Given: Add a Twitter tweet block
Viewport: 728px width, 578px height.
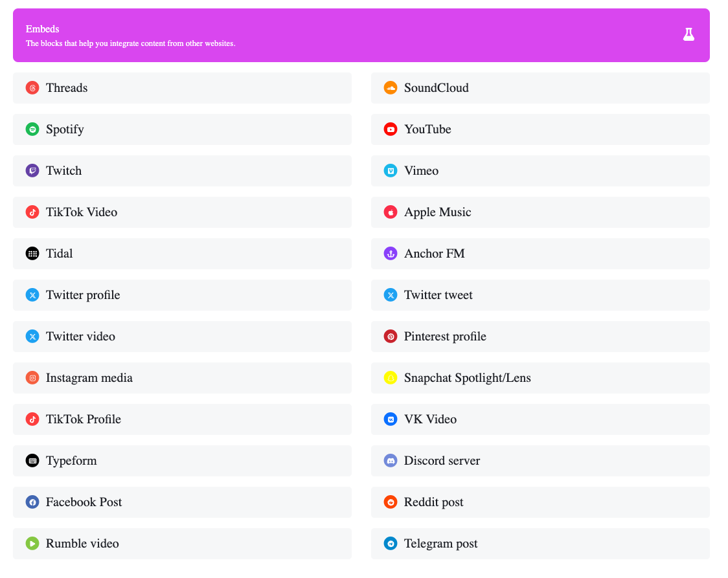Looking at the screenshot, I should (540, 295).
